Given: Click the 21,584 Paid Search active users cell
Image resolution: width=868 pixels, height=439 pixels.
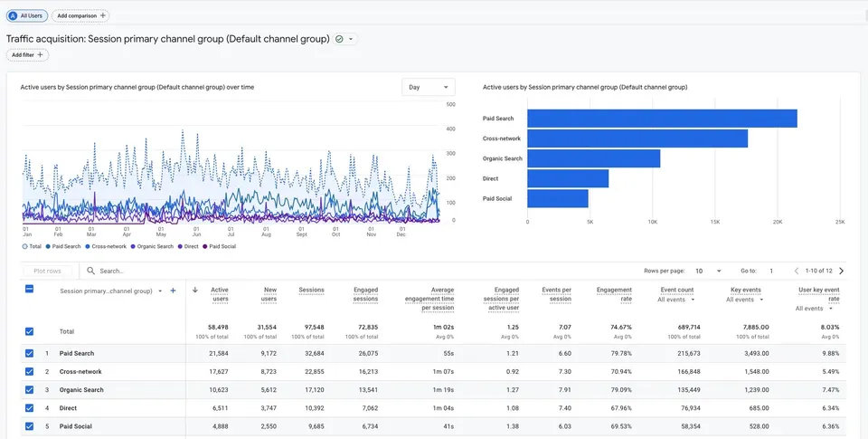Looking at the screenshot, I should pyautogui.click(x=218, y=353).
